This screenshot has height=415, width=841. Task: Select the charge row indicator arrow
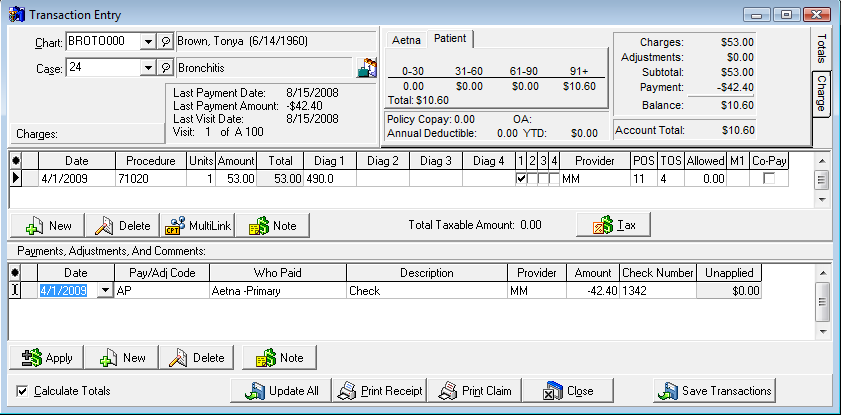[16, 179]
